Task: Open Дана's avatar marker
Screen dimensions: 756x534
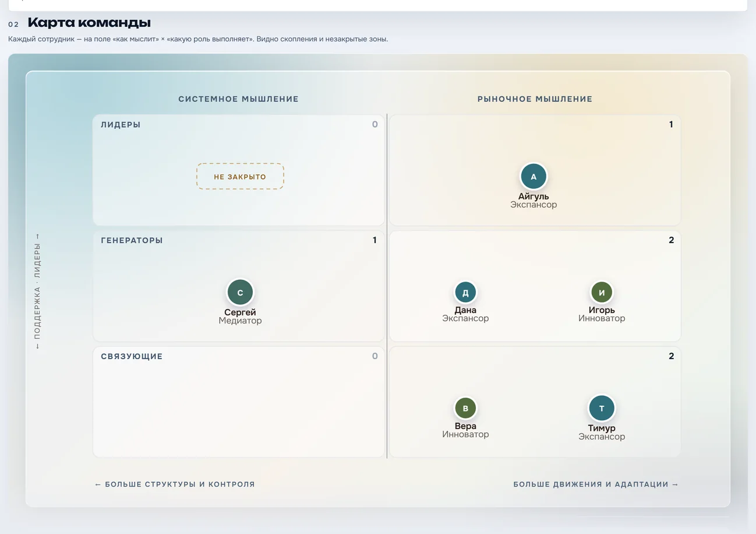Action: [x=465, y=293]
